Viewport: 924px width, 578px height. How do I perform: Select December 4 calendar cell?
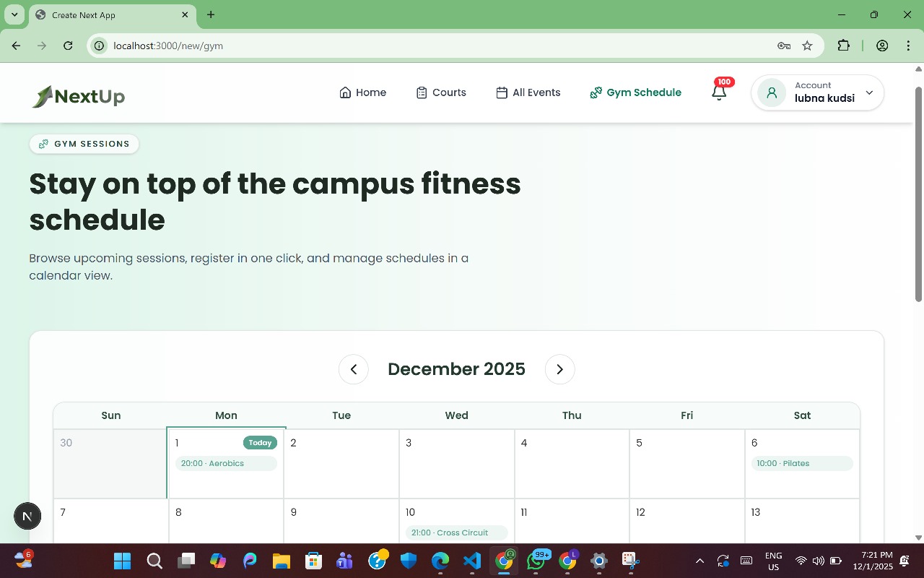[572, 464]
